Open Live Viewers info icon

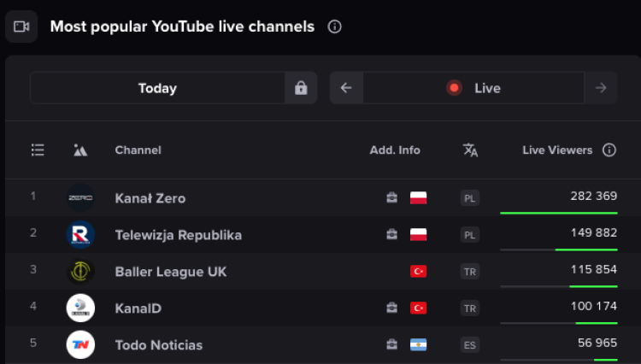click(x=609, y=150)
